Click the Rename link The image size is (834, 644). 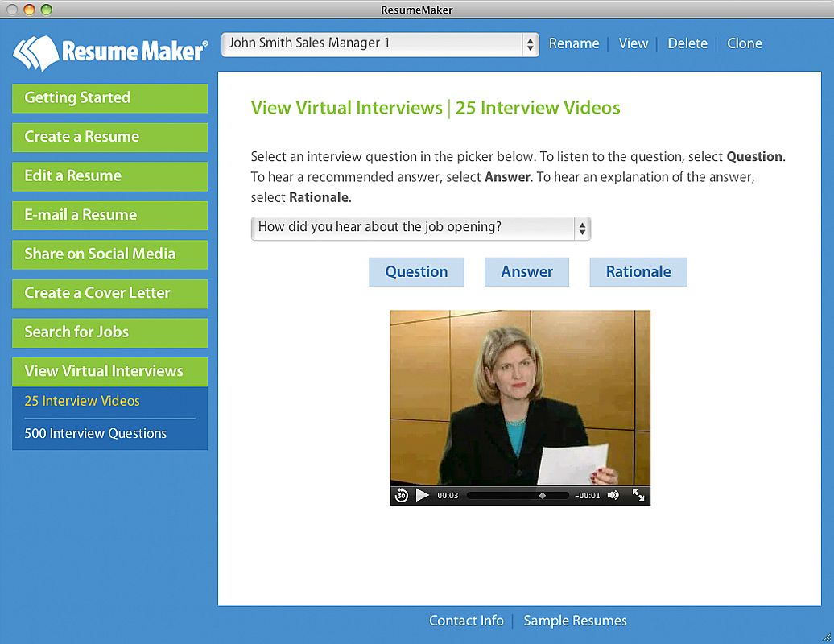(x=574, y=43)
